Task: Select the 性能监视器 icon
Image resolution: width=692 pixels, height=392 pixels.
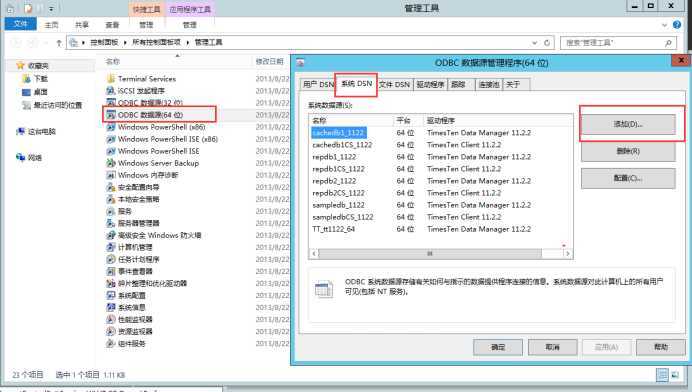Action: (111, 319)
